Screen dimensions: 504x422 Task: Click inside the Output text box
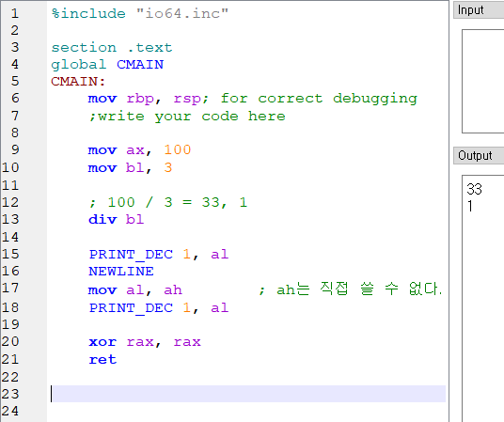point(483,298)
